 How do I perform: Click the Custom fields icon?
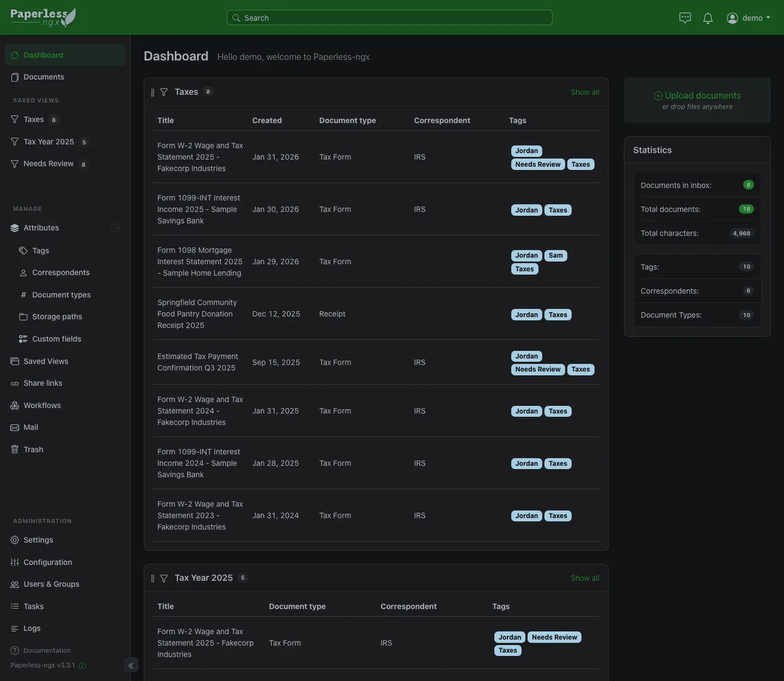coord(23,339)
